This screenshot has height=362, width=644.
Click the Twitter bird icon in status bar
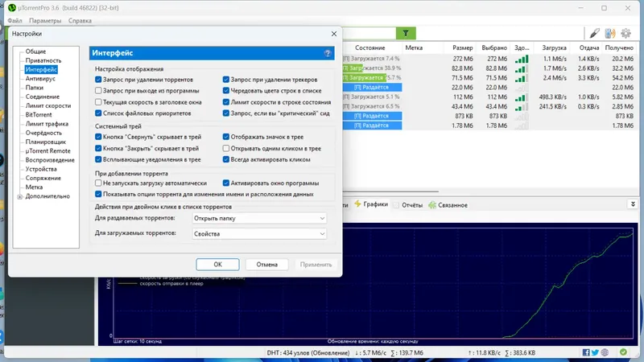595,352
